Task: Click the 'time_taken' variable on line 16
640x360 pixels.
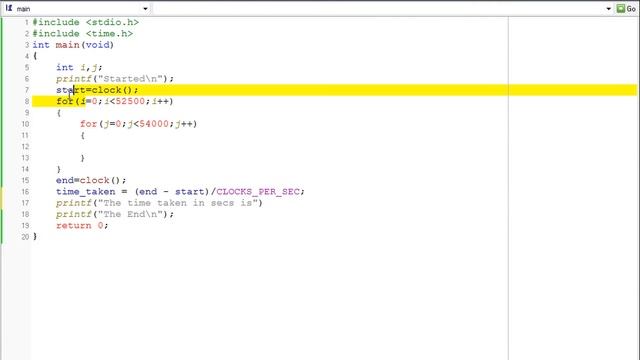Action: point(86,191)
